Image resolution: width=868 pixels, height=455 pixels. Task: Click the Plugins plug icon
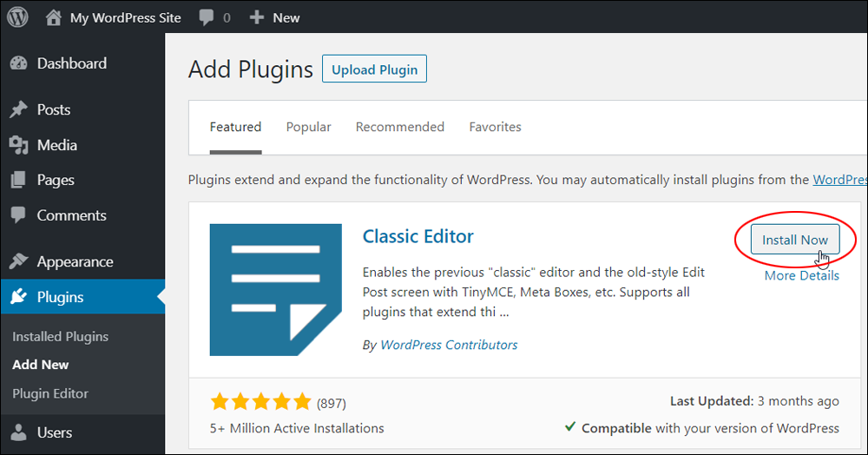[18, 297]
